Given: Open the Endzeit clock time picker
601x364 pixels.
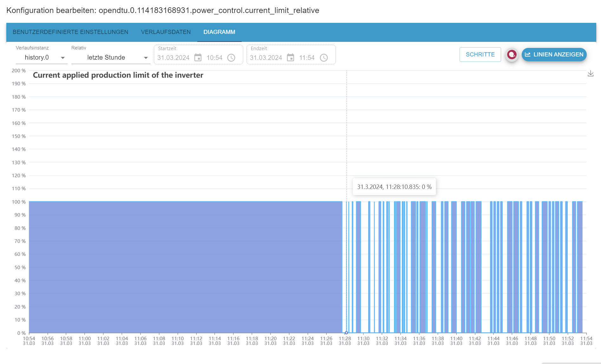Looking at the screenshot, I should pyautogui.click(x=324, y=58).
